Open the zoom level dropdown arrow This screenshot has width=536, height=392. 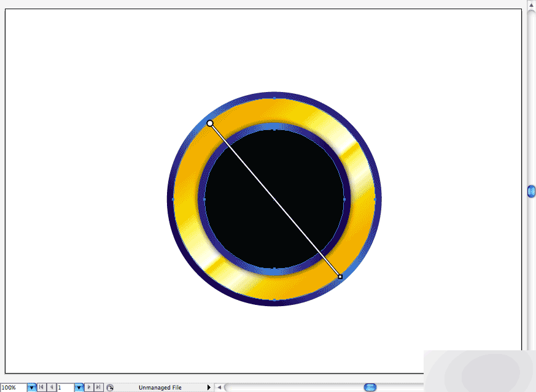click(x=31, y=388)
